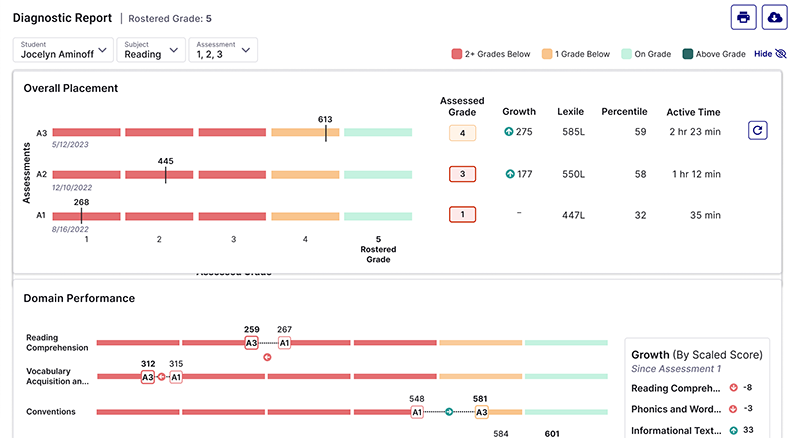
Task: Click the download report cloud icon
Action: tap(775, 17)
